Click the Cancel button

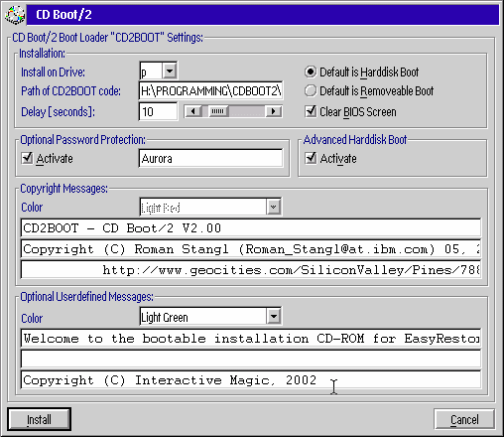pos(464,419)
